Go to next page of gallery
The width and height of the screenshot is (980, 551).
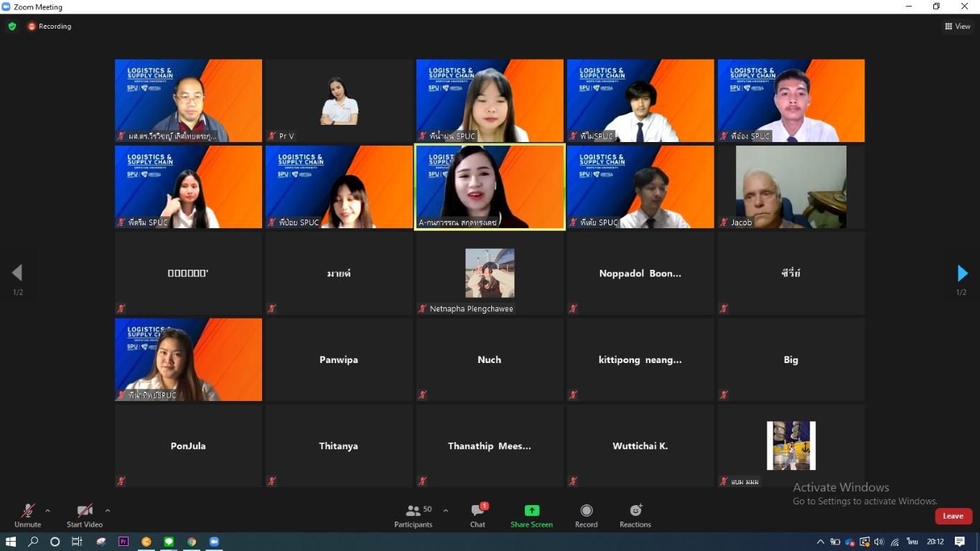[962, 273]
